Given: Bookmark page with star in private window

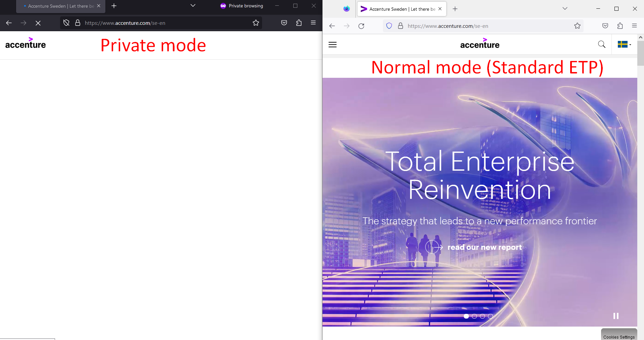Looking at the screenshot, I should coord(256,23).
